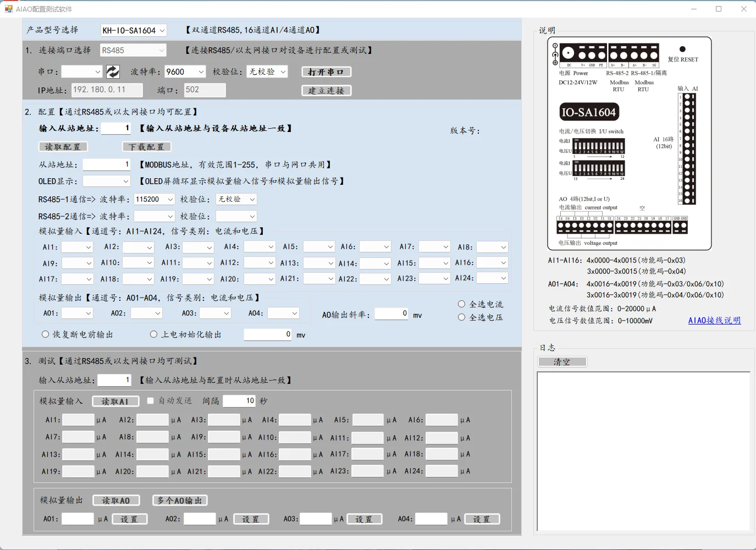Screen dimensions: 756x550
Task: Click the 间隔 seconds input field
Action: (x=239, y=400)
